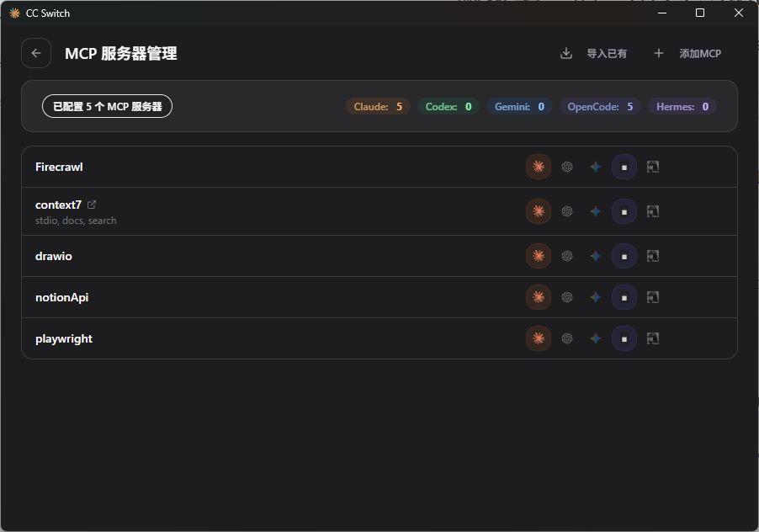Screen dimensions: 759x532
Task: Toggle Gemini for context7 server
Action: pos(596,211)
